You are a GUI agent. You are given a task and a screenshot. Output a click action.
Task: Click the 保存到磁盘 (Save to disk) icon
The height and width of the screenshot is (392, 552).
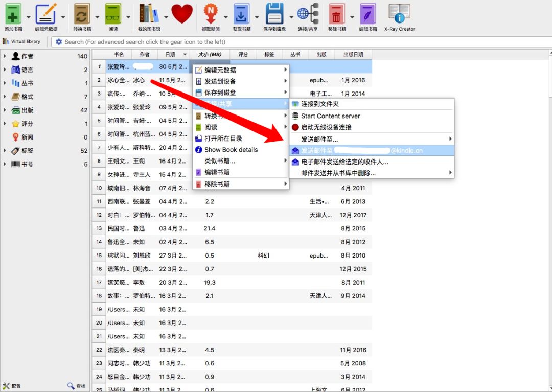(274, 15)
